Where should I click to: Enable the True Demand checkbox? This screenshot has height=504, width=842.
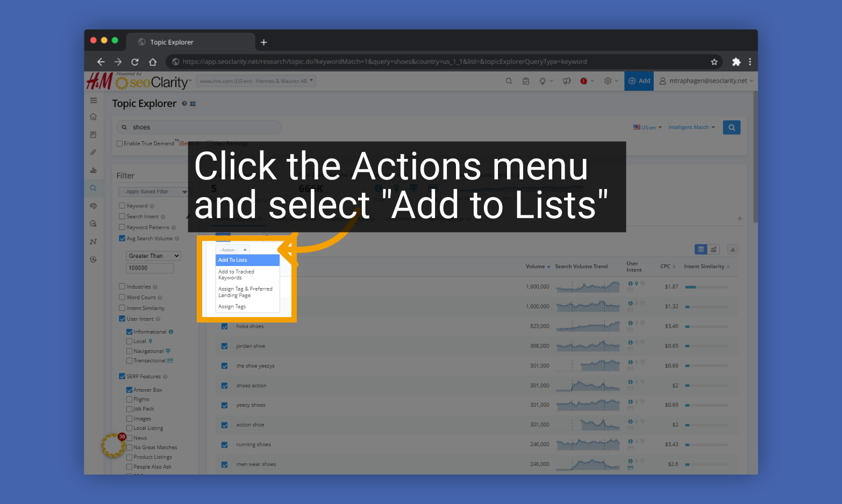point(119,143)
